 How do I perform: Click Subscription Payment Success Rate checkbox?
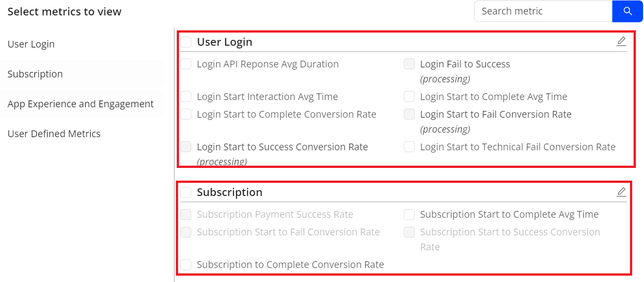click(186, 215)
